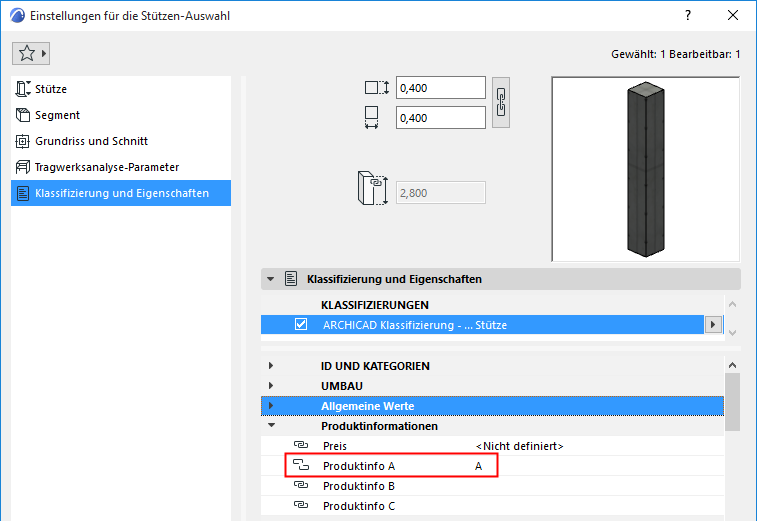This screenshot has height=521, width=757.
Task: Open the classification arrow dropdown
Action: 713,325
